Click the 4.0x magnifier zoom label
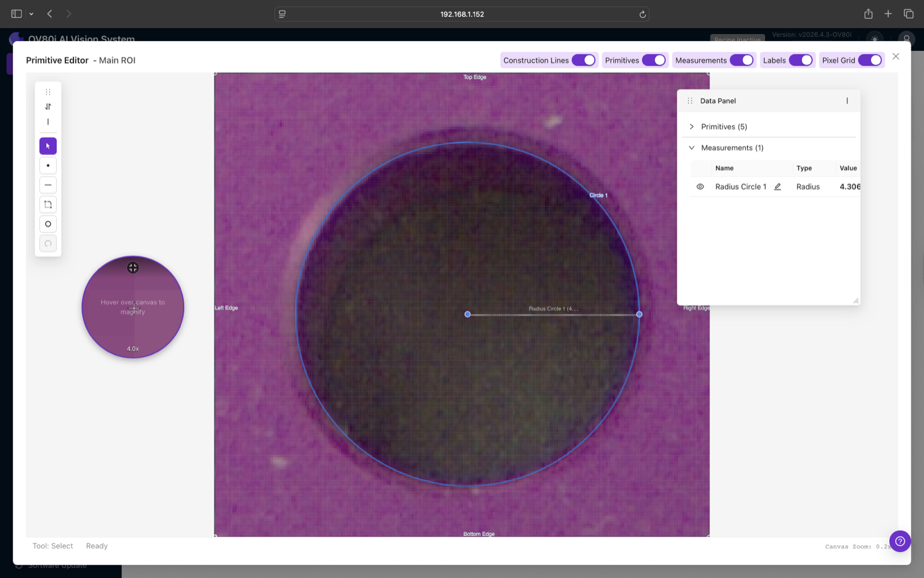The width and height of the screenshot is (924, 578). tap(133, 349)
